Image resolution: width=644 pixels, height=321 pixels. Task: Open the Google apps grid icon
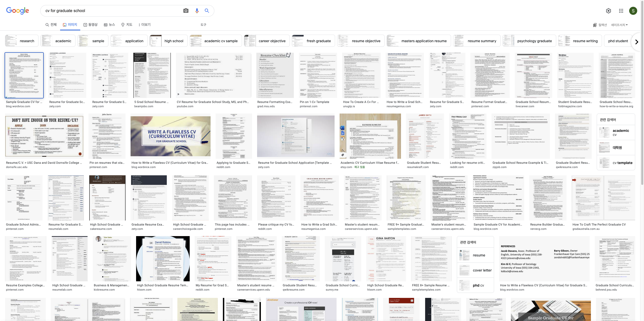(x=621, y=11)
